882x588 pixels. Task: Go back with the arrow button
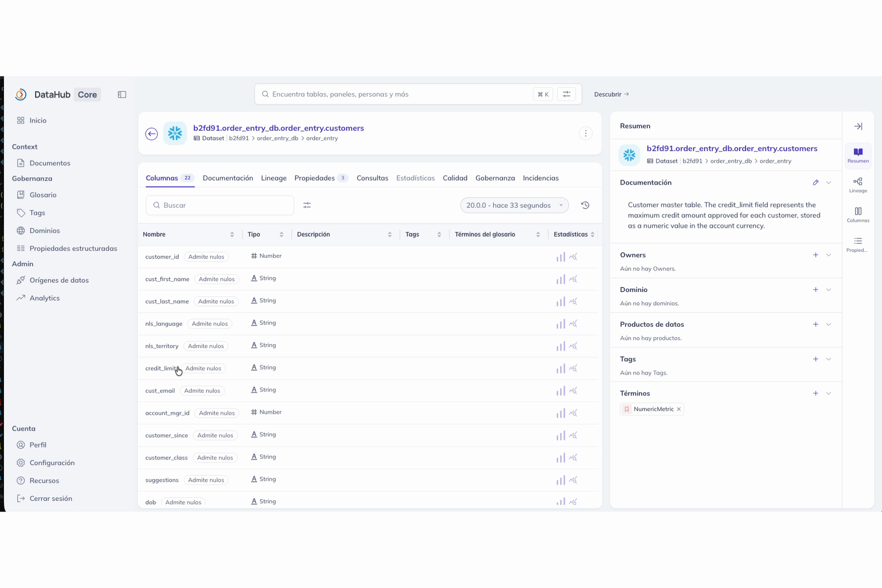[151, 134]
